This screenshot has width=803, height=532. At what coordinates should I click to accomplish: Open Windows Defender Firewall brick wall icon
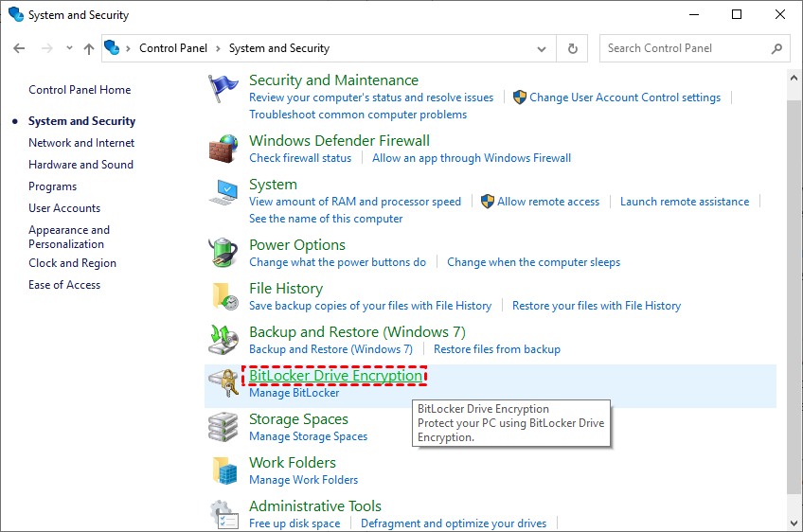tap(223, 149)
